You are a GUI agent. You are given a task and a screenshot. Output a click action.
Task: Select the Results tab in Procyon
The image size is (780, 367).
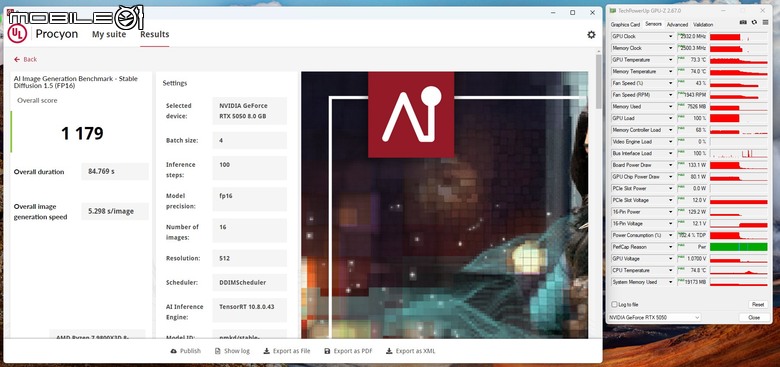(x=155, y=34)
